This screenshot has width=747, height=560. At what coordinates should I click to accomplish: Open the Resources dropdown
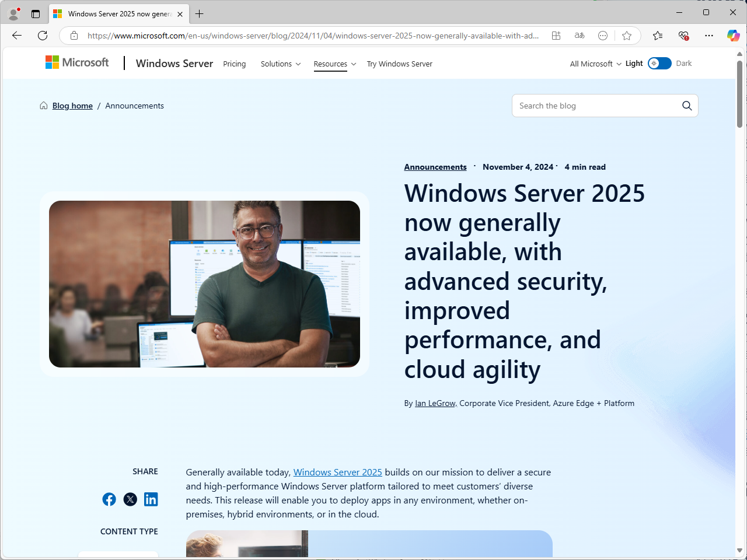[x=334, y=64]
